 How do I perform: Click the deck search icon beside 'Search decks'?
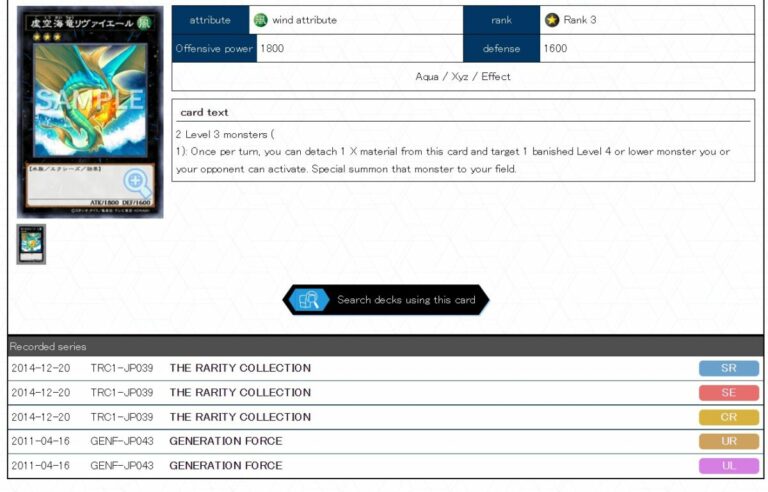click(310, 300)
